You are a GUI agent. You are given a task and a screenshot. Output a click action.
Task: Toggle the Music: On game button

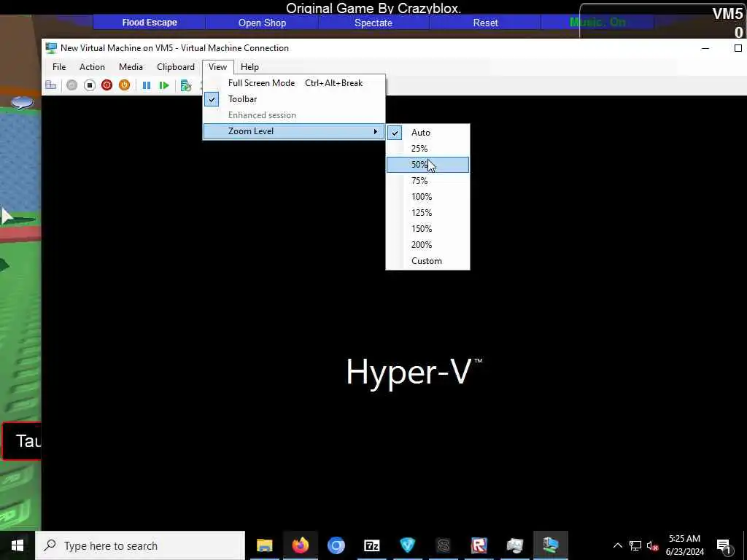597,23
